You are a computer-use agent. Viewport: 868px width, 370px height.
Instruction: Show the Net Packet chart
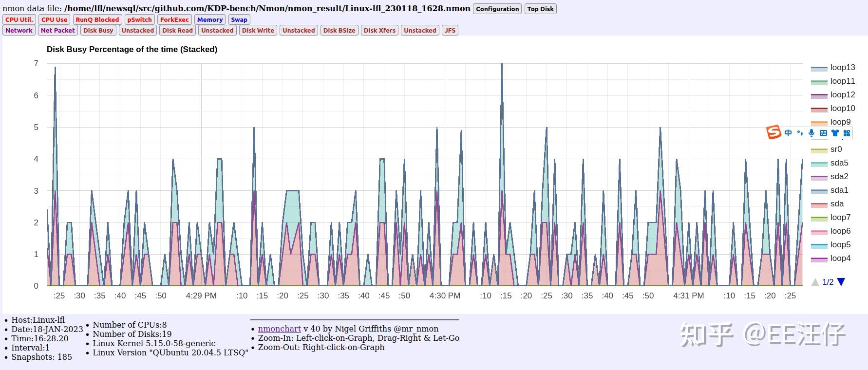click(x=58, y=30)
